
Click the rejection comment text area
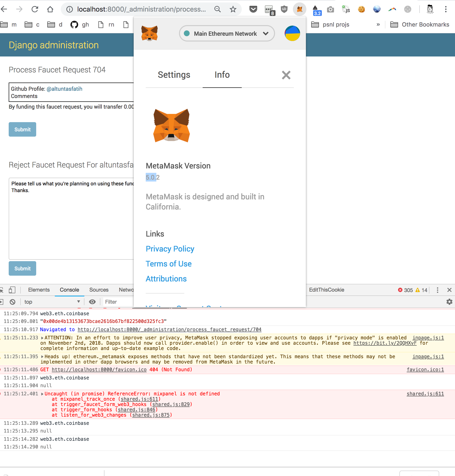pyautogui.click(x=71, y=219)
